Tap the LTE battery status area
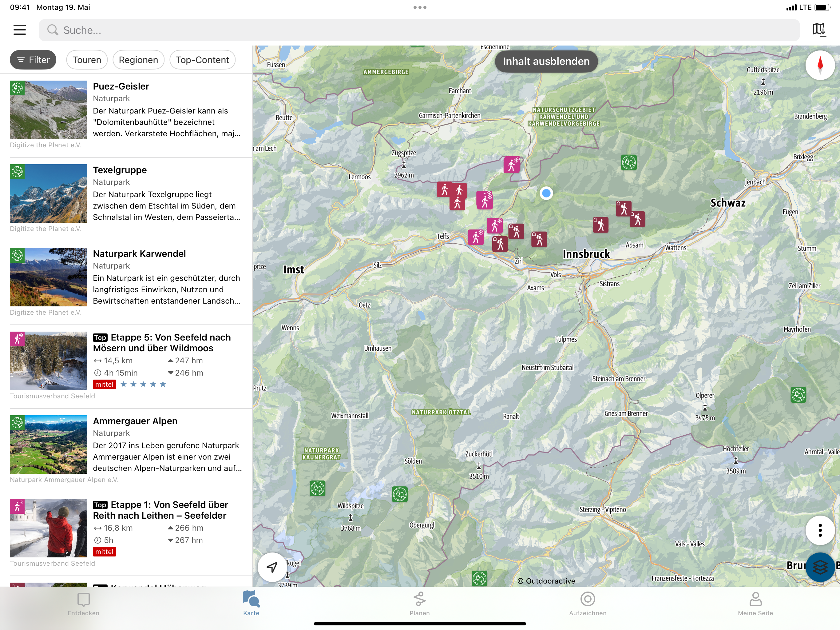 coord(808,7)
